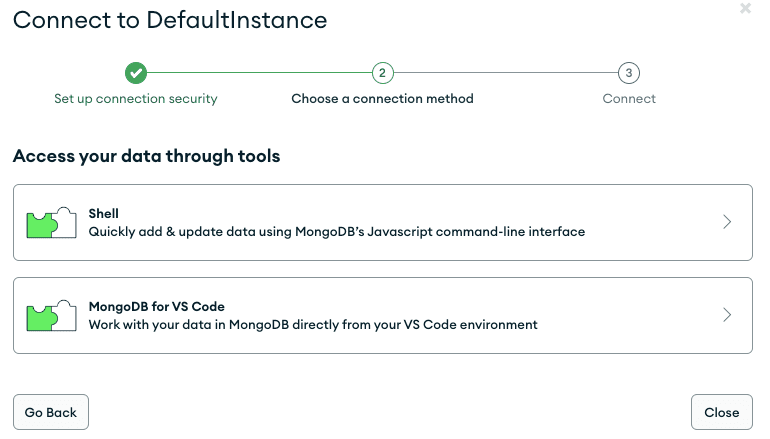Dismiss dialog with the top-right X icon

click(745, 9)
